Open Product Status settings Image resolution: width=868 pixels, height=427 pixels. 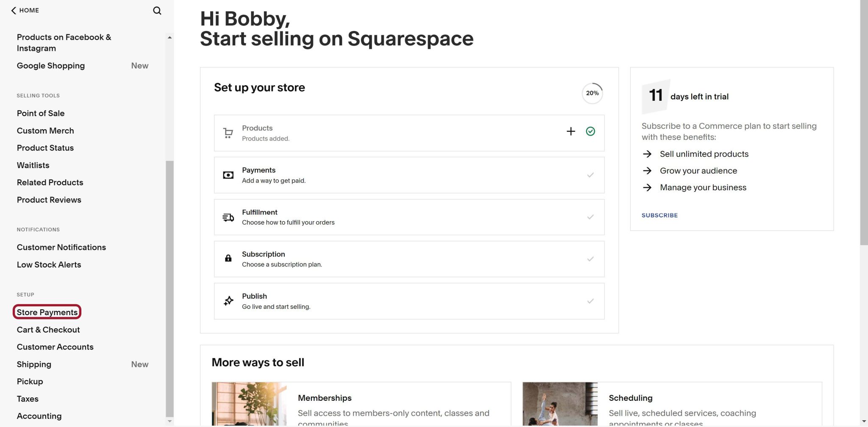pyautogui.click(x=45, y=148)
